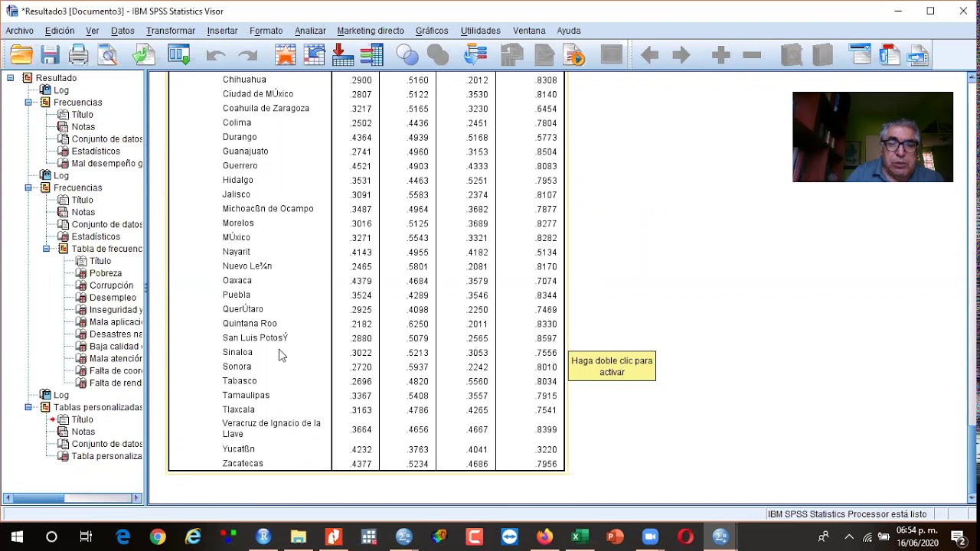
Task: Click the Quintana Roo value .6250
Action: coord(418,324)
